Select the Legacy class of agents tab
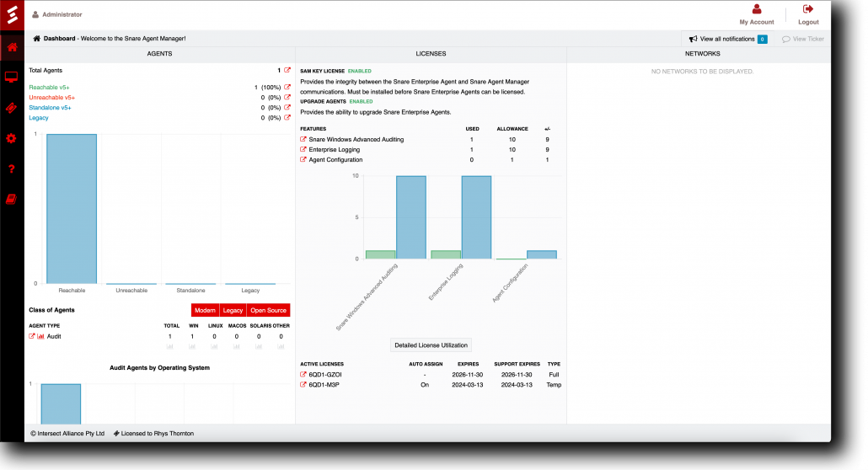 233,310
